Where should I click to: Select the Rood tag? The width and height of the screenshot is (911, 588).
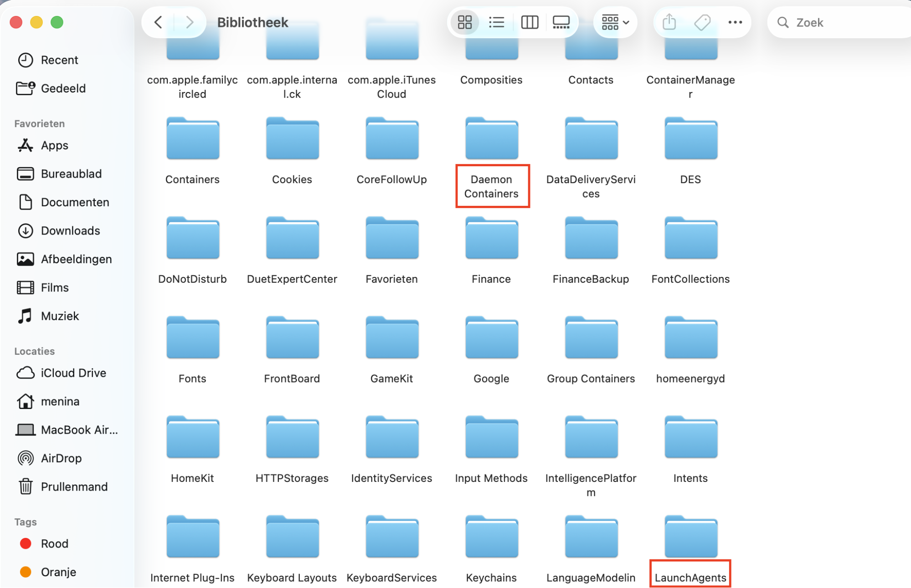54,543
